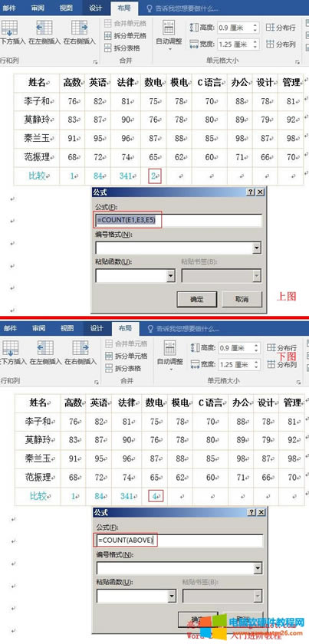Click 在左侧插入 icon in bottom screenshot ribbon

[45, 348]
